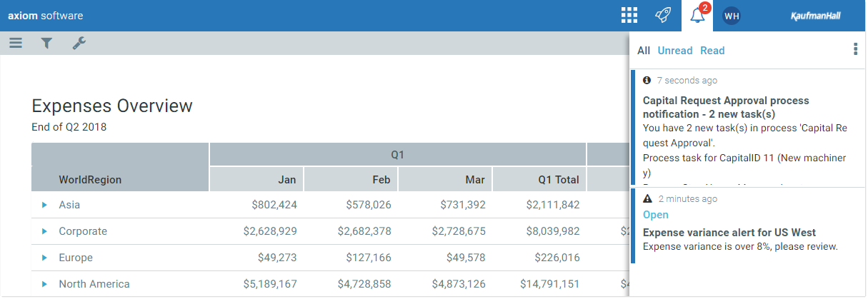Click the Open link in variance alert

656,215
